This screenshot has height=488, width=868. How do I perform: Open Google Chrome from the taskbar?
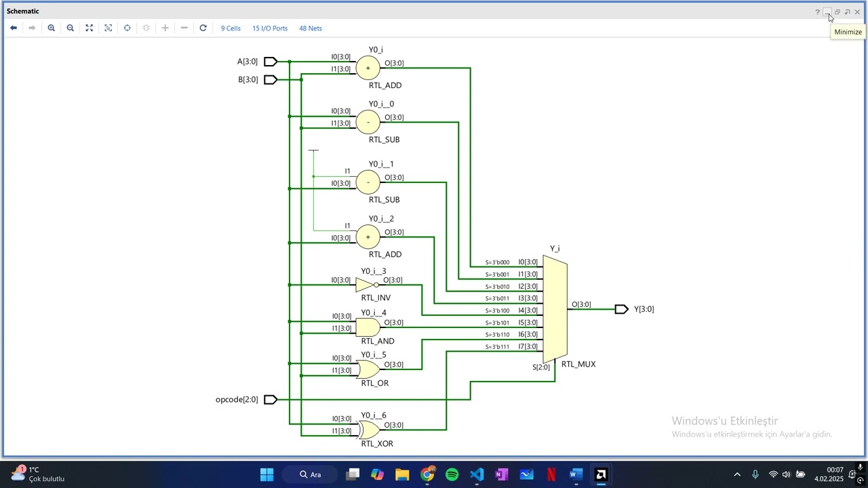pyautogui.click(x=427, y=474)
